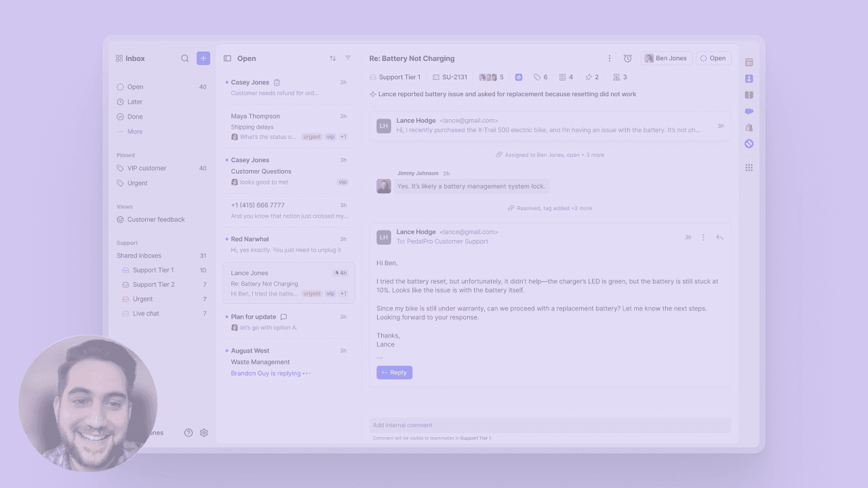
Task: View customer details via the contact sidebar icon
Action: (749, 78)
